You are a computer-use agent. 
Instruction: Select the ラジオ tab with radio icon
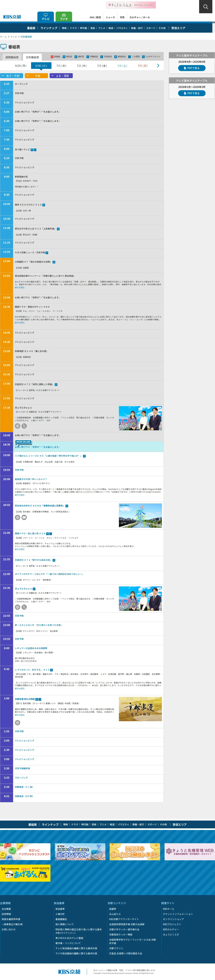[64, 17]
